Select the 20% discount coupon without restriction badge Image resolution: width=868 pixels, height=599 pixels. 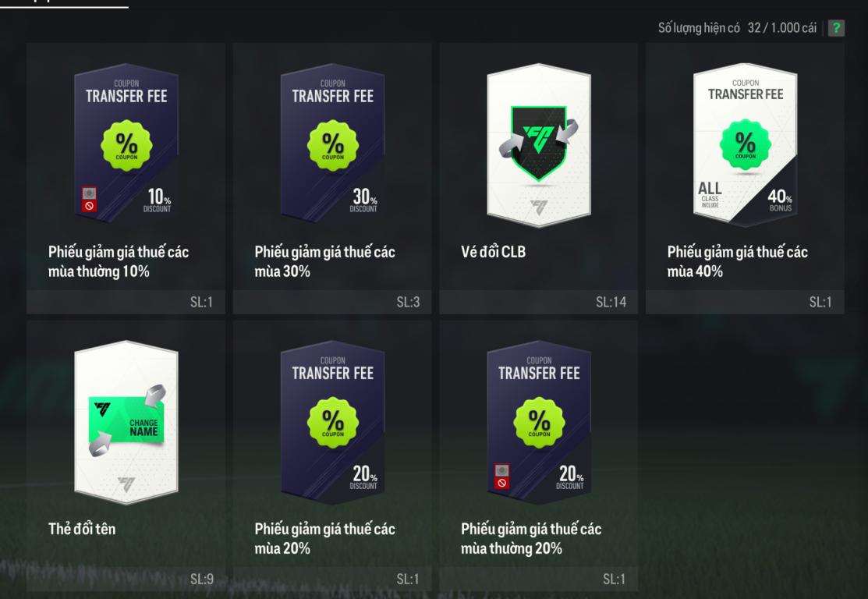333,420
